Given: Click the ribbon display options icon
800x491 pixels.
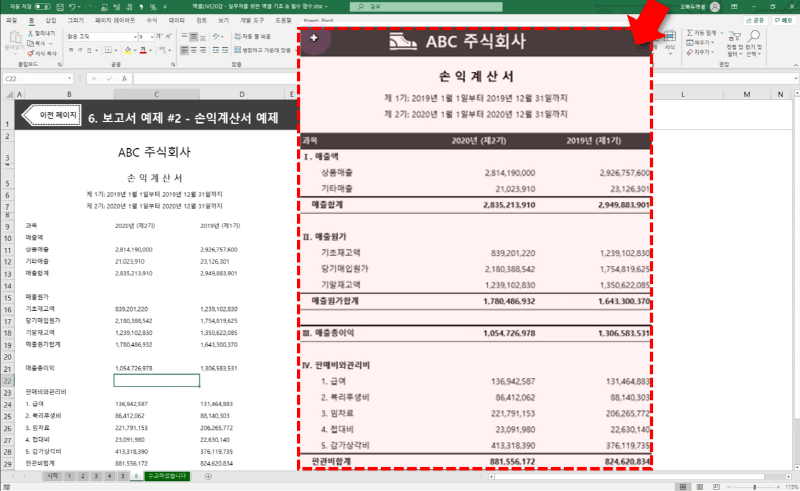Looking at the screenshot, I should [734, 7].
